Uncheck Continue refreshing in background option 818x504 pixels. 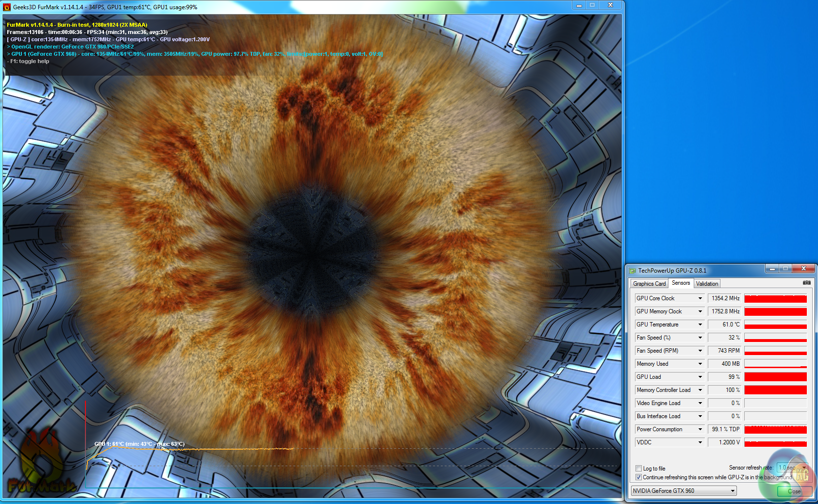(x=639, y=477)
